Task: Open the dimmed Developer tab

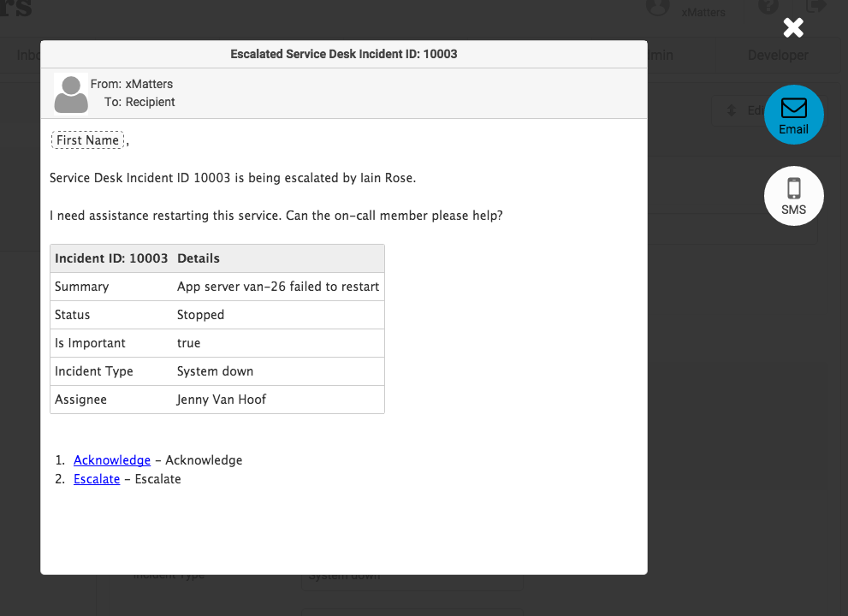Action: tap(778, 55)
